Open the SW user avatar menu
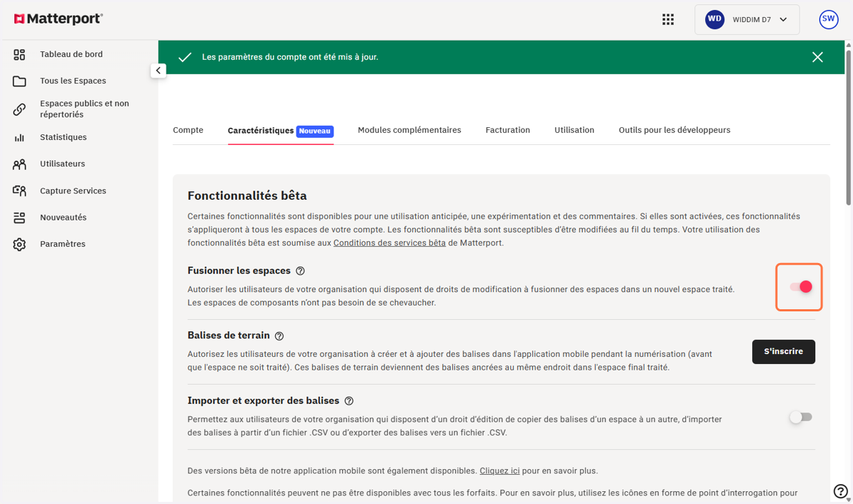Screen dimensions: 853x504 [x=828, y=20]
